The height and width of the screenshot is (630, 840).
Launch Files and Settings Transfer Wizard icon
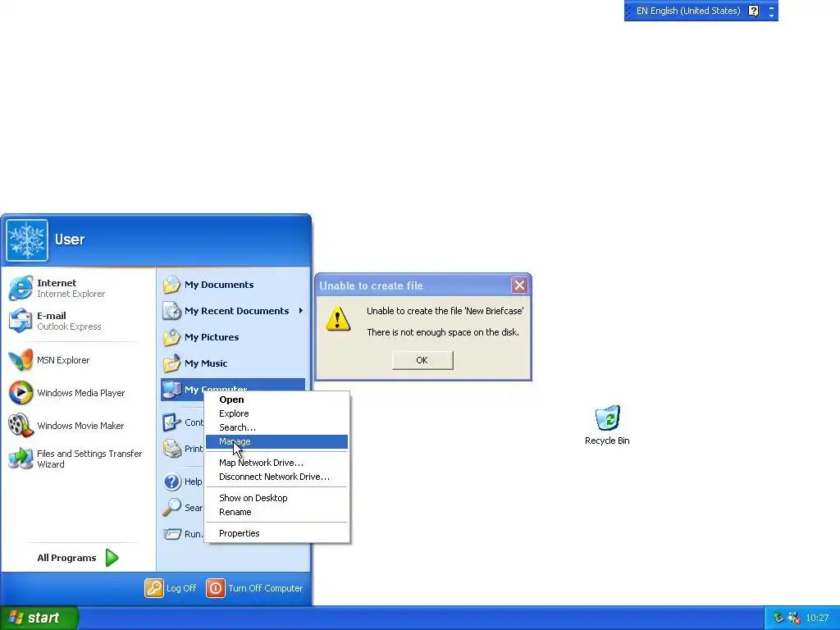pyautogui.click(x=21, y=459)
